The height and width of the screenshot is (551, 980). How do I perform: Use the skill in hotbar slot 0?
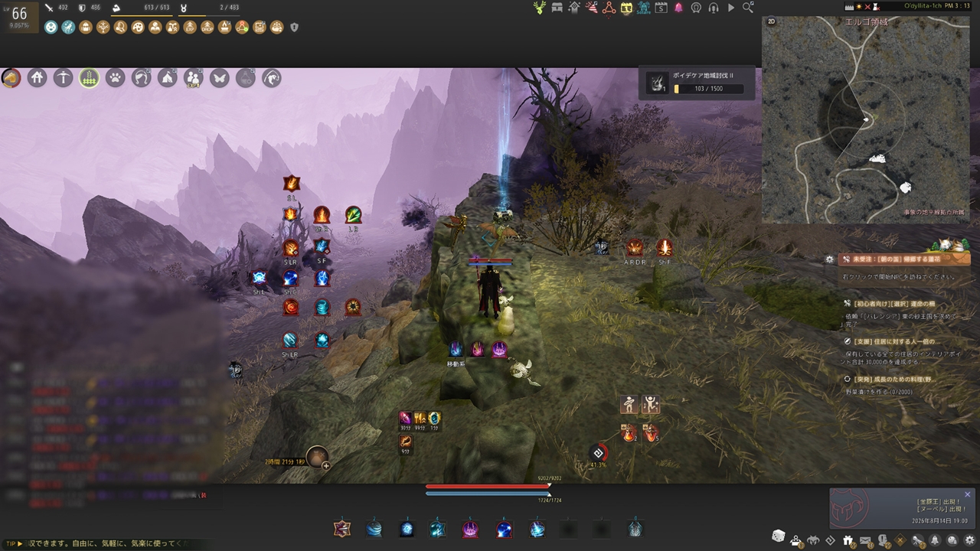pos(635,528)
